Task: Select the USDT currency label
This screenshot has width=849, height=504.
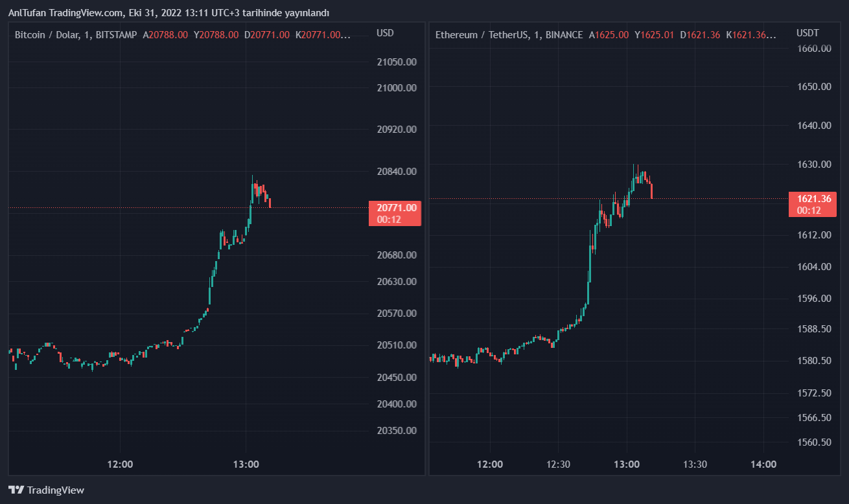Action: 808,33
